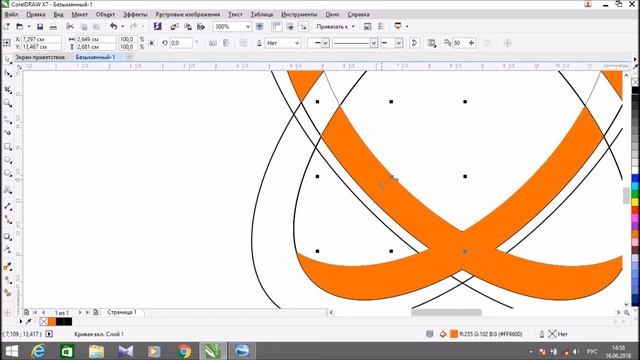Toggle show rulers button
640x360 pixels.
(277, 27)
